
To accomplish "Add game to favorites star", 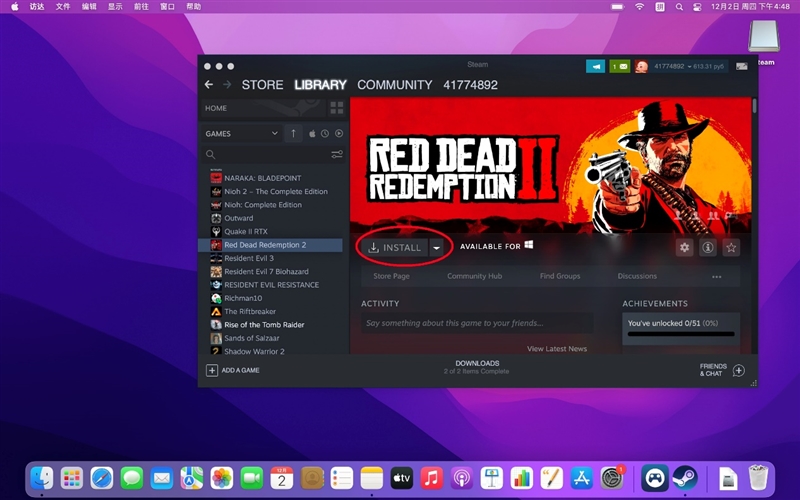I will 731,247.
